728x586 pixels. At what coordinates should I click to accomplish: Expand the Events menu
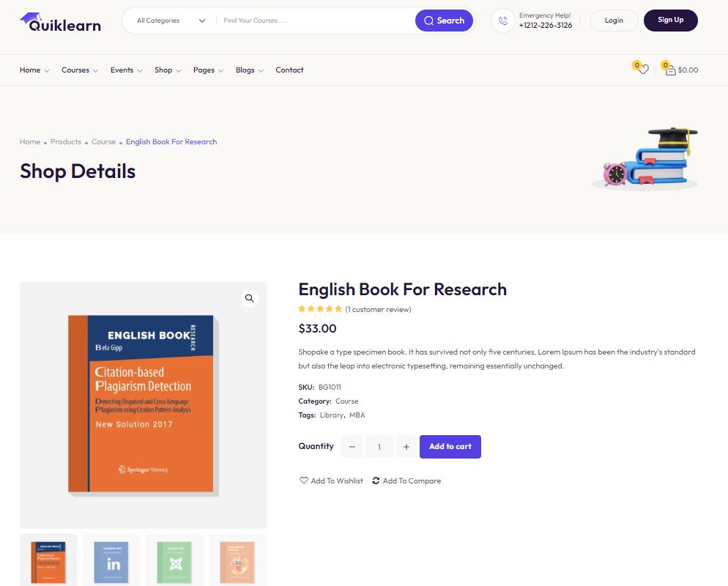[126, 70]
